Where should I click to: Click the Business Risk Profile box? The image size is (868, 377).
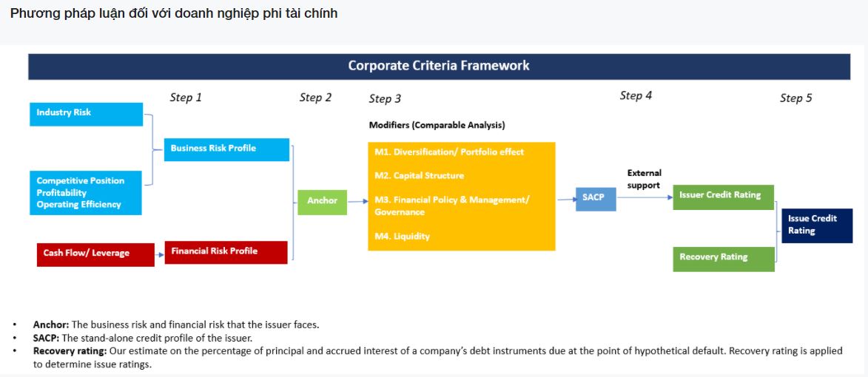tap(226, 149)
